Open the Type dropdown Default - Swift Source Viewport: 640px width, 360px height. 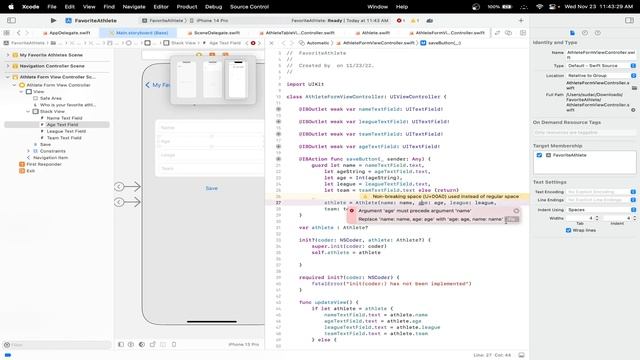601,65
